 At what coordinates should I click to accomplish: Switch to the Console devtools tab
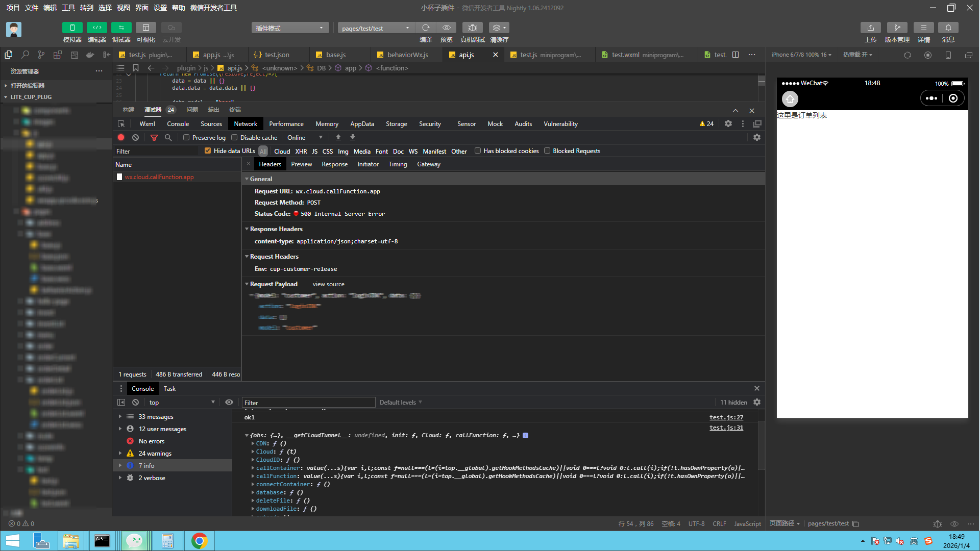click(x=178, y=124)
